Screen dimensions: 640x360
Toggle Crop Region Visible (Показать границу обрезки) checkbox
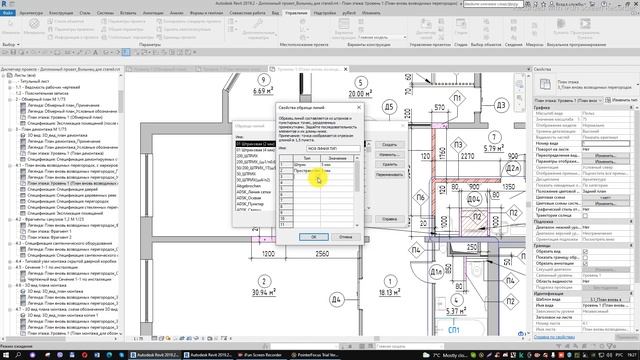click(585, 258)
